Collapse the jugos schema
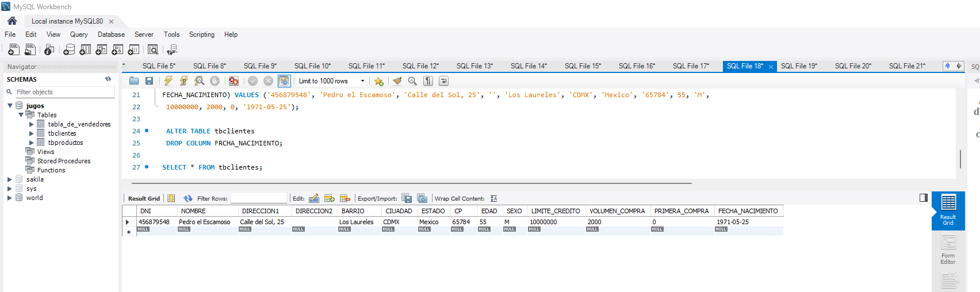 (10, 106)
